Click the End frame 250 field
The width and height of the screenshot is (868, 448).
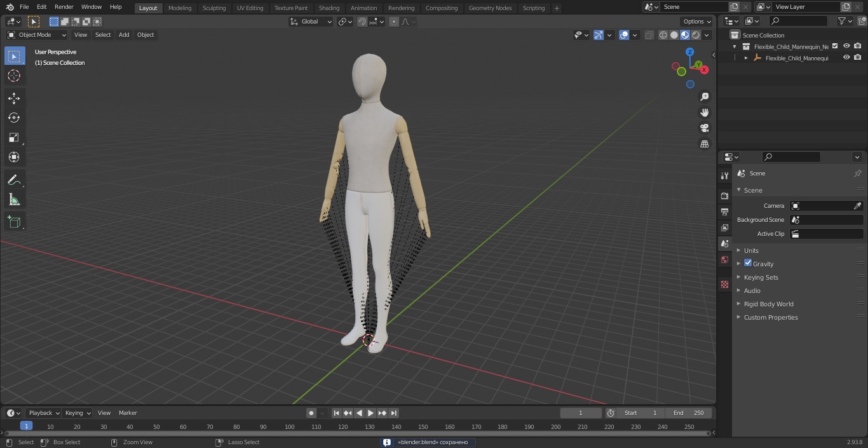pyautogui.click(x=689, y=413)
